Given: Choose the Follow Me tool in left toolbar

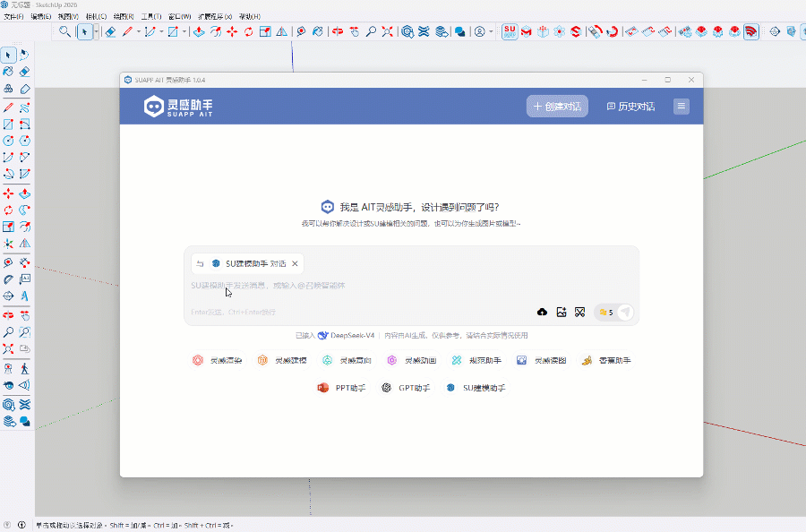Looking at the screenshot, I should 24,210.
